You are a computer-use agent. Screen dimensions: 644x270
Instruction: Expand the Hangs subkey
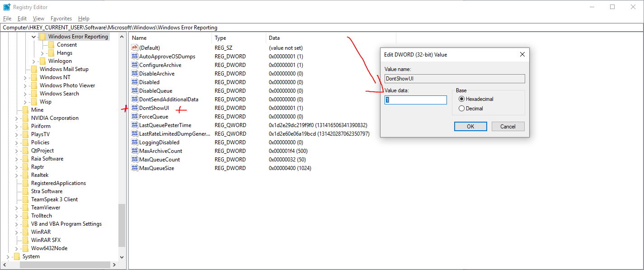pyautogui.click(x=42, y=53)
